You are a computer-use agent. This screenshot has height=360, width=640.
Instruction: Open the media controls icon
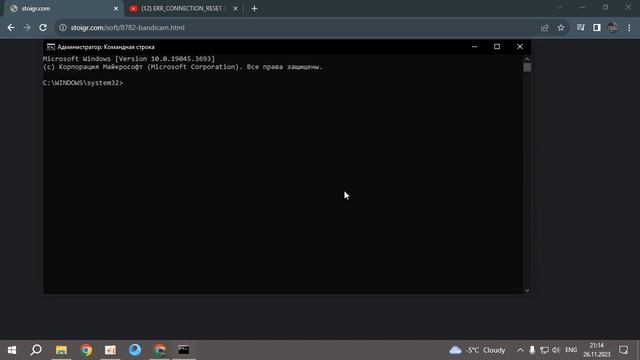coord(581,28)
